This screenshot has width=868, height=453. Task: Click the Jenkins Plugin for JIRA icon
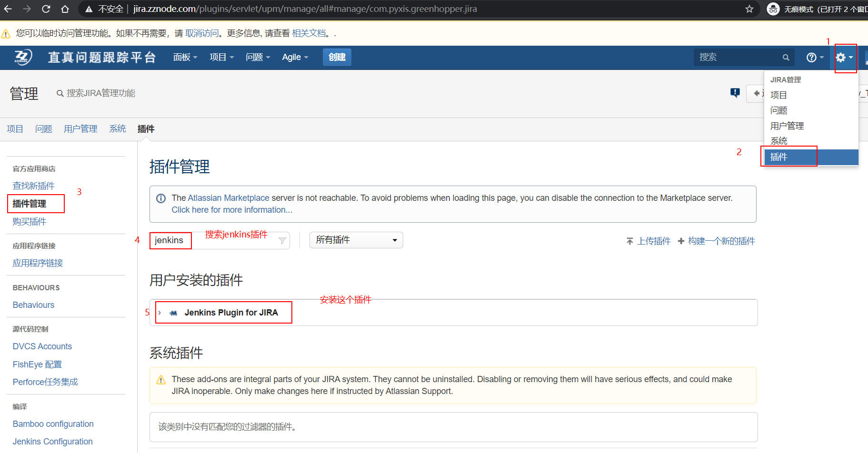pyautogui.click(x=173, y=313)
